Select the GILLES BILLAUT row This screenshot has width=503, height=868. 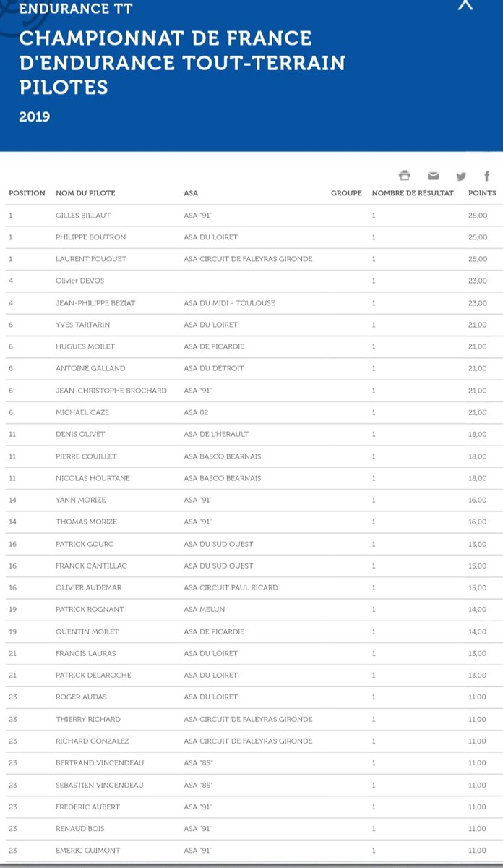click(x=252, y=216)
